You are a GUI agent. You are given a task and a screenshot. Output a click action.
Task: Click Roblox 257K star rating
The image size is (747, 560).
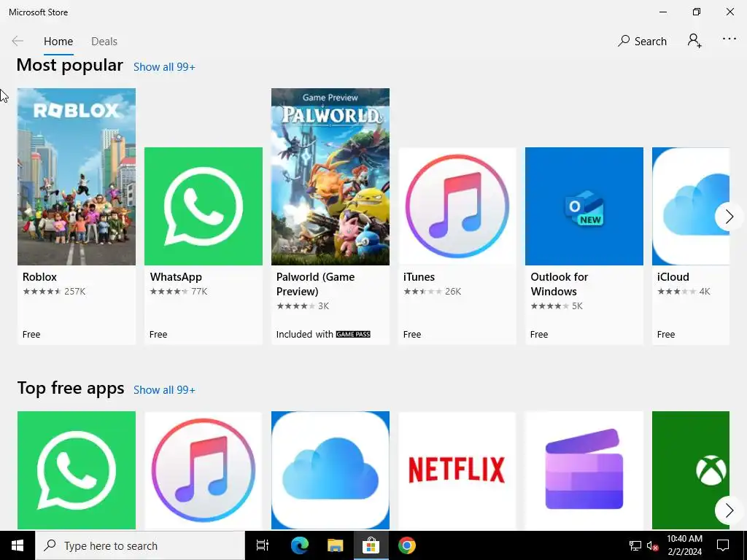pyautogui.click(x=54, y=292)
